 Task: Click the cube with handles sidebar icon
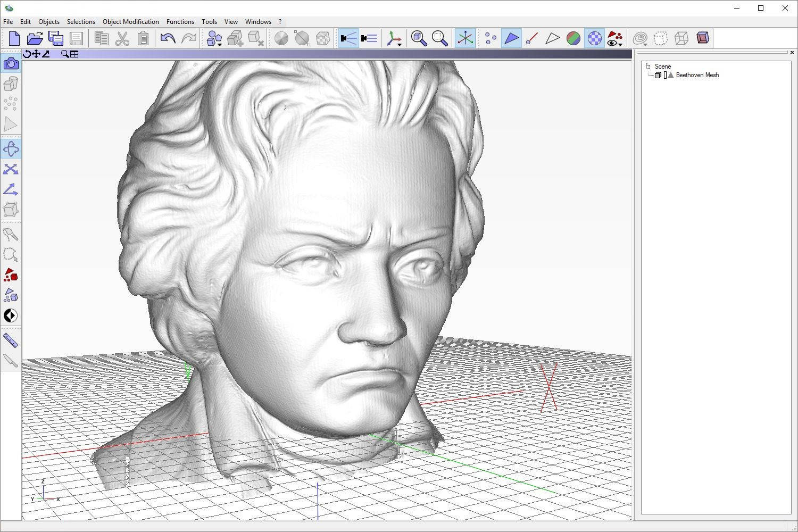coord(11,209)
